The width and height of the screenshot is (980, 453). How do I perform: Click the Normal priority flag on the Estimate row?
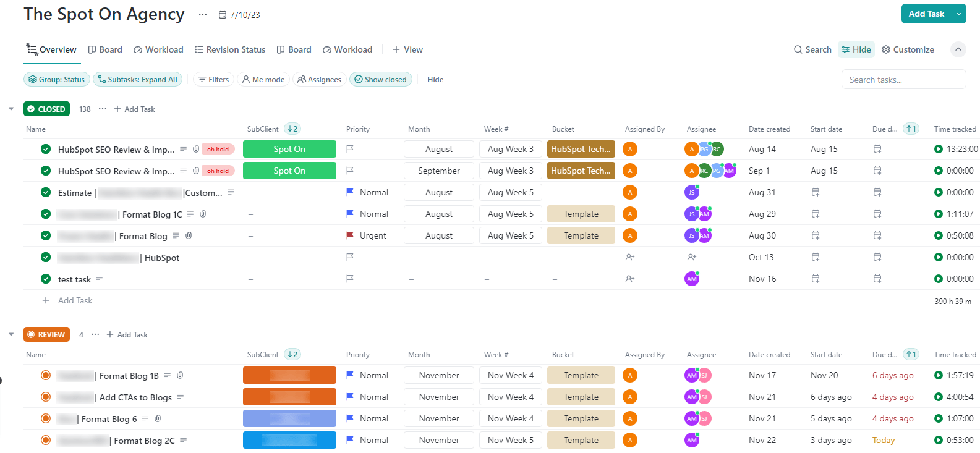350,192
